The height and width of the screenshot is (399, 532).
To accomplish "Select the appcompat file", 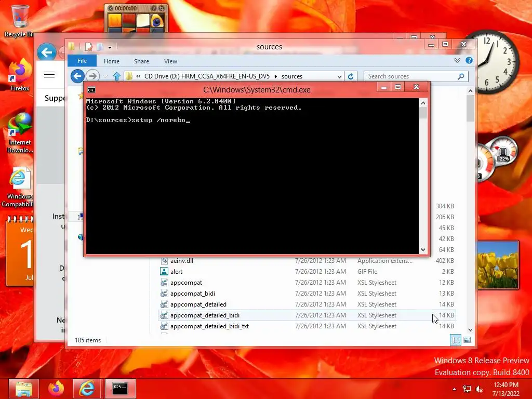I will coord(307,282).
